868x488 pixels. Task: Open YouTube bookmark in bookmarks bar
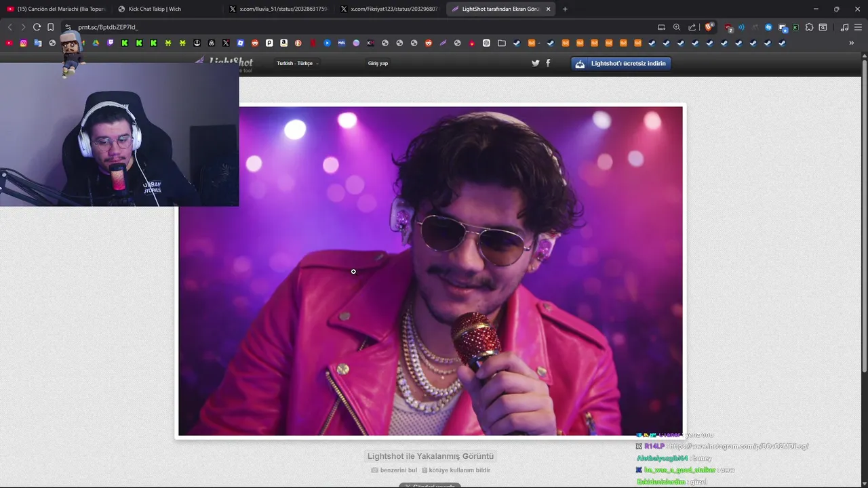click(x=9, y=43)
